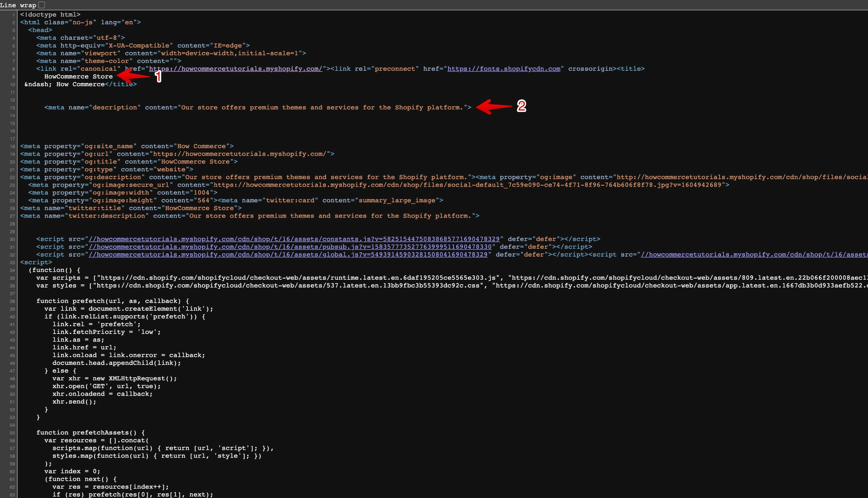The width and height of the screenshot is (868, 498).
Task: Click "var xhr = new XMLHttpRequest();" line
Action: point(115,378)
